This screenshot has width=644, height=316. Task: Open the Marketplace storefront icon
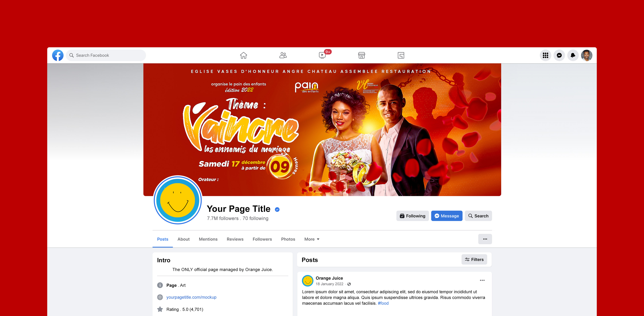[x=362, y=55]
